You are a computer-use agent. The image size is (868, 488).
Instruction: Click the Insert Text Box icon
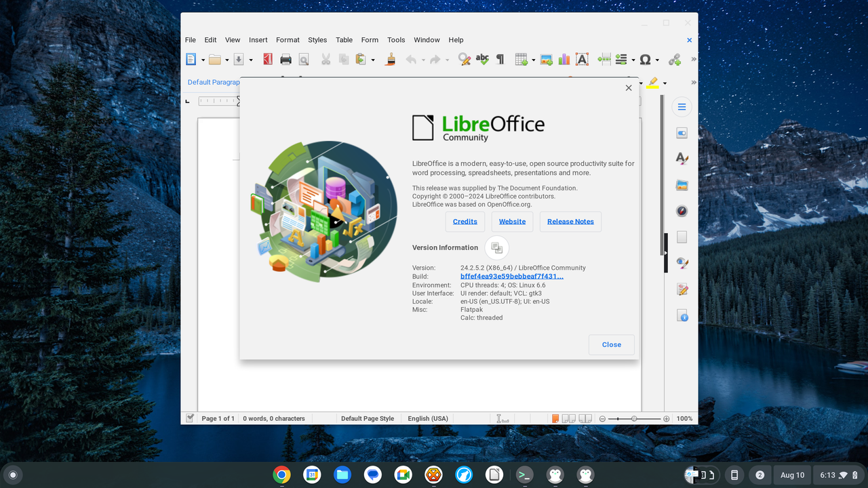[582, 60]
